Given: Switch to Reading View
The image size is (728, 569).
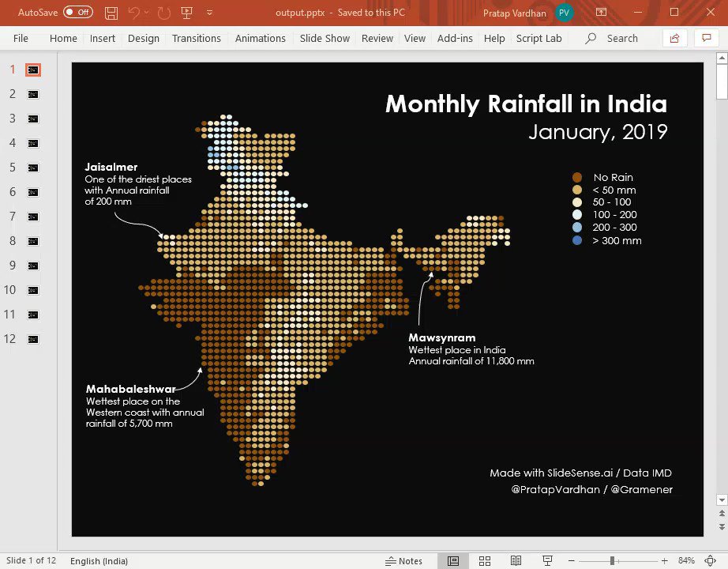Looking at the screenshot, I should [x=516, y=561].
